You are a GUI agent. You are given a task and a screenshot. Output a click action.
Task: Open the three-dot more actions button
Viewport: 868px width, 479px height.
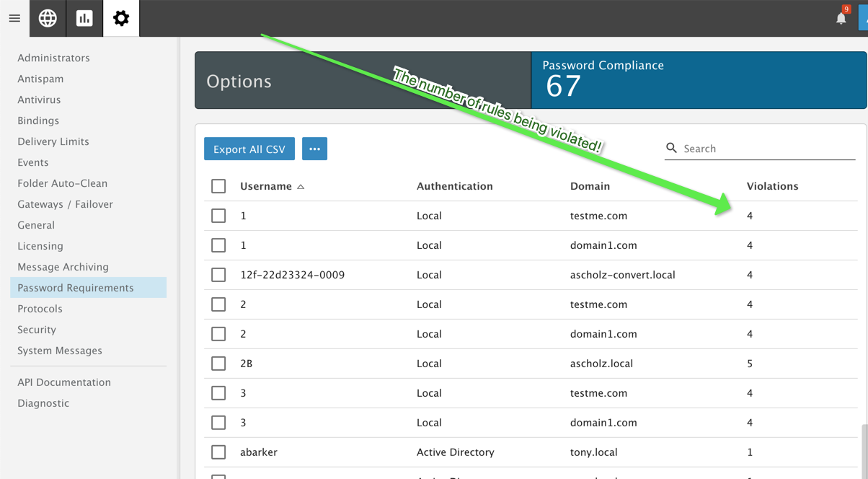coord(314,149)
